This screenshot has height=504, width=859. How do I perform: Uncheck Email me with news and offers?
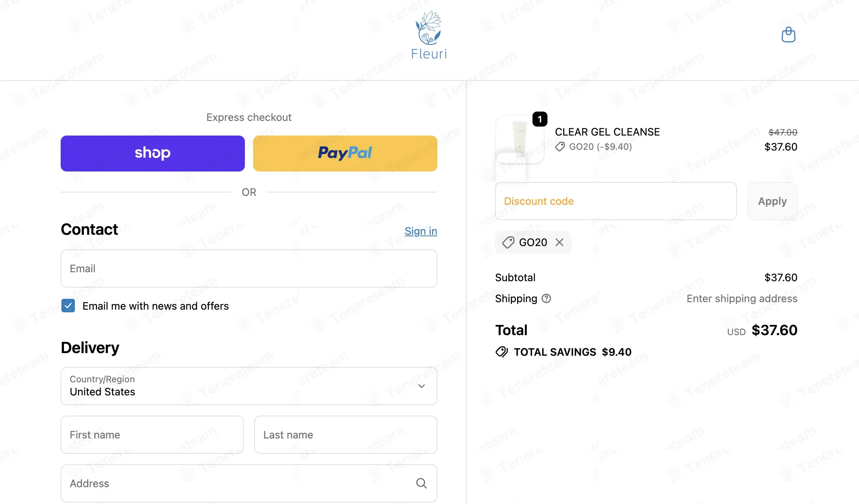[x=68, y=306]
